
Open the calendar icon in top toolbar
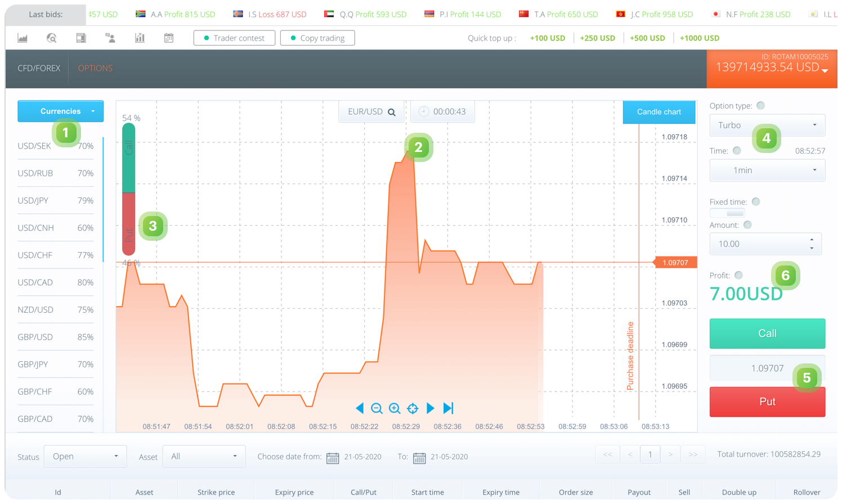point(169,38)
